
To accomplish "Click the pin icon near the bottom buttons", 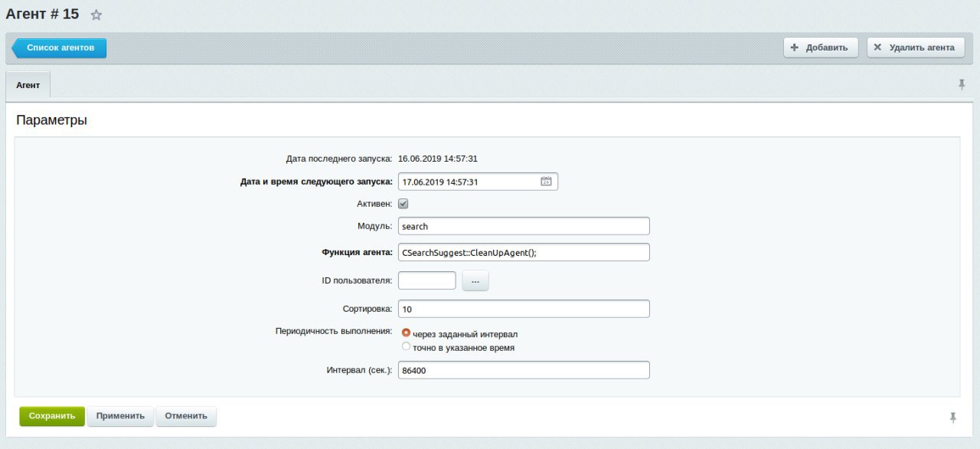I will 953,417.
